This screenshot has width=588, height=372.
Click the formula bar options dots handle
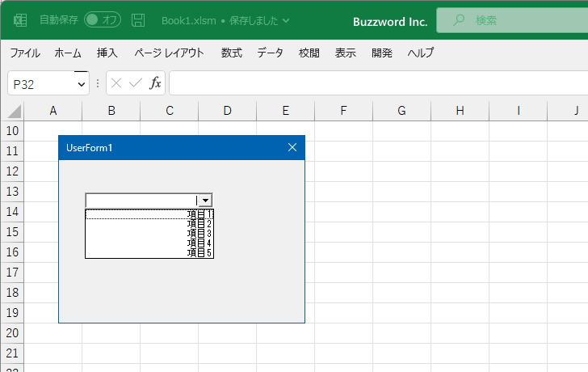[98, 83]
